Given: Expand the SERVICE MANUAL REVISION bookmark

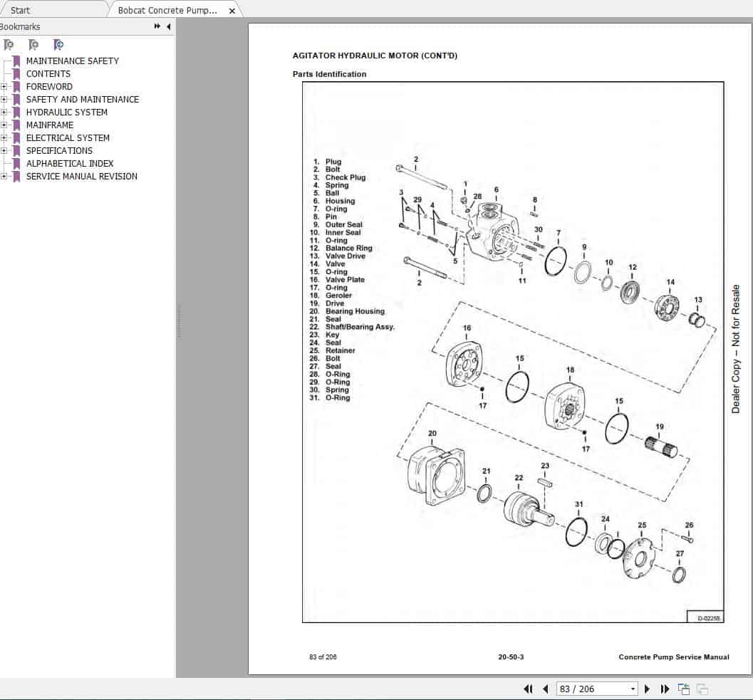Looking at the screenshot, I should coord(5,176).
